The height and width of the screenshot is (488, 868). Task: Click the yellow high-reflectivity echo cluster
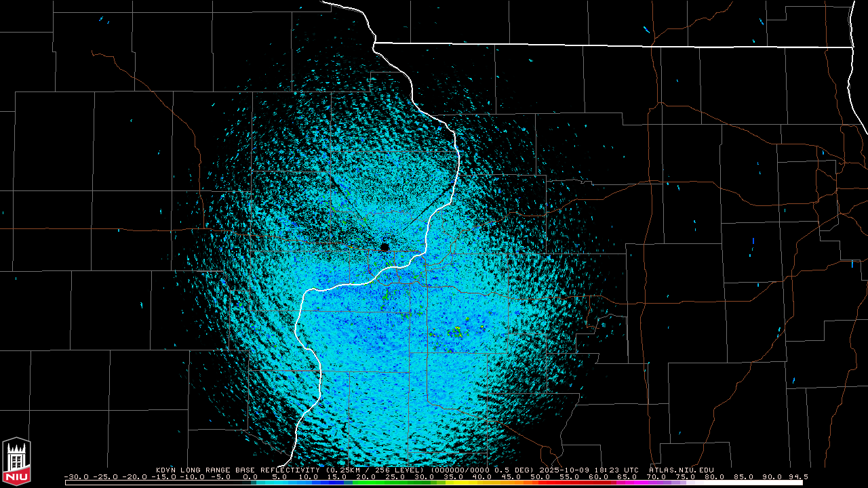click(x=457, y=331)
